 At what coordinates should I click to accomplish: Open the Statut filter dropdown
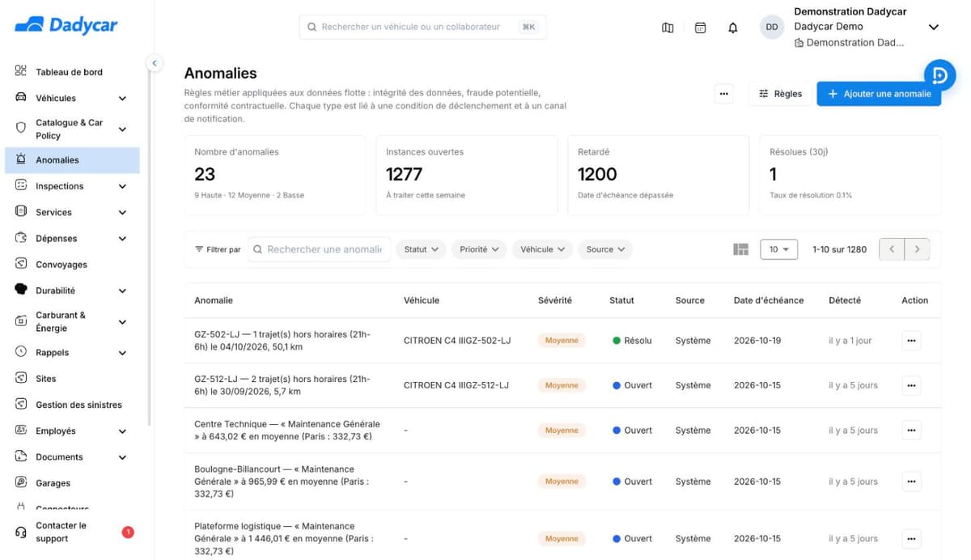(x=422, y=249)
